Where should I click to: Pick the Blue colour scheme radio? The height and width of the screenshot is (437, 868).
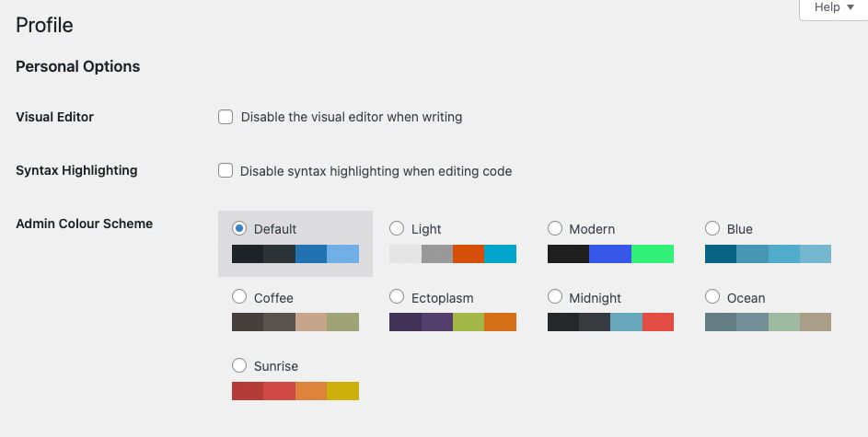click(712, 228)
